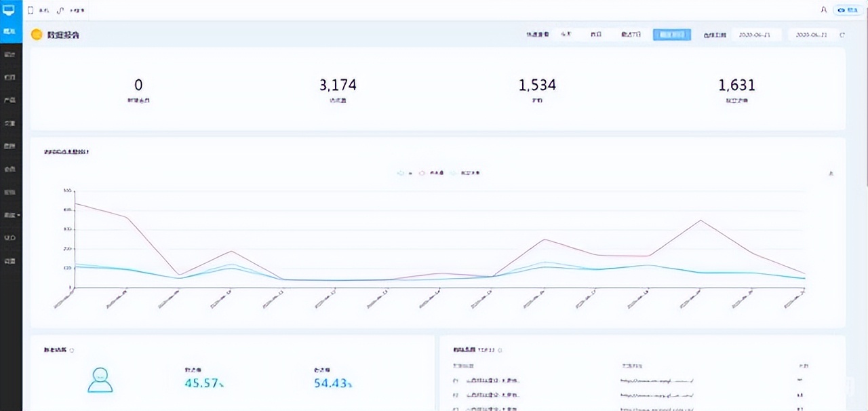Viewport: 868px width, 411px height.
Task: Open the user account icon at top right
Action: pos(823,10)
